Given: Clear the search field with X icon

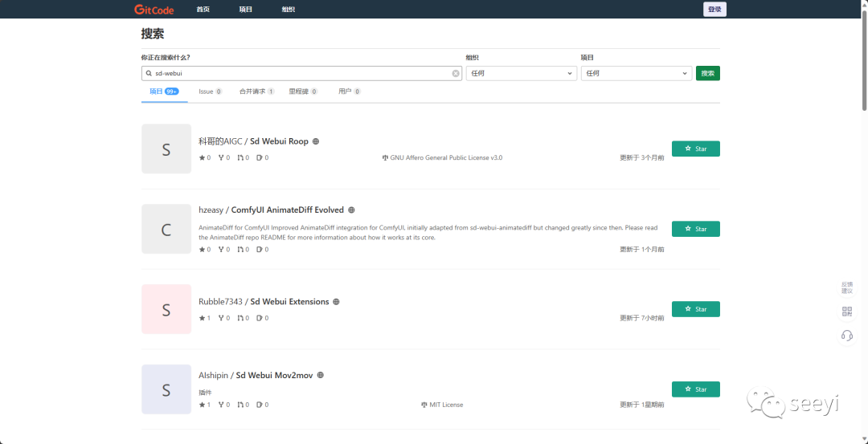Looking at the screenshot, I should (456, 73).
